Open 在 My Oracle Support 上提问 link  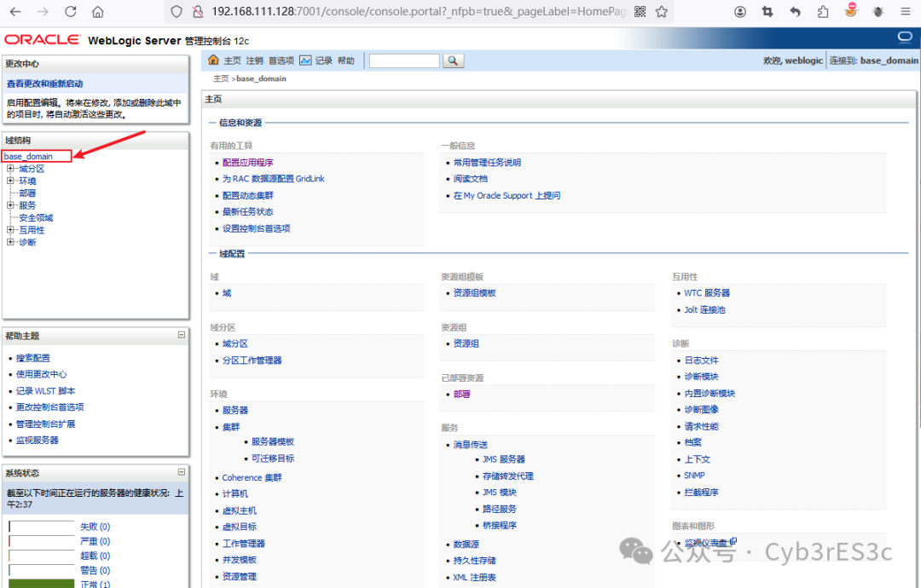[x=507, y=195]
